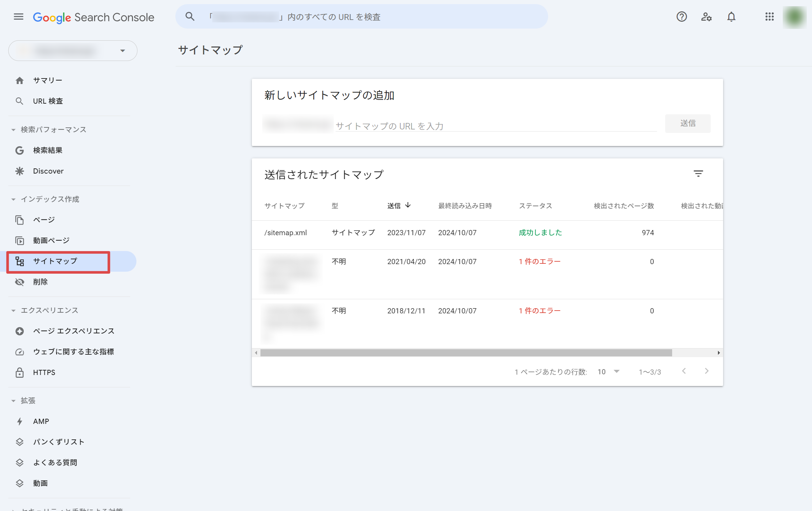The image size is (812, 511).
Task: Select Discover from sidebar menu
Action: [48, 171]
